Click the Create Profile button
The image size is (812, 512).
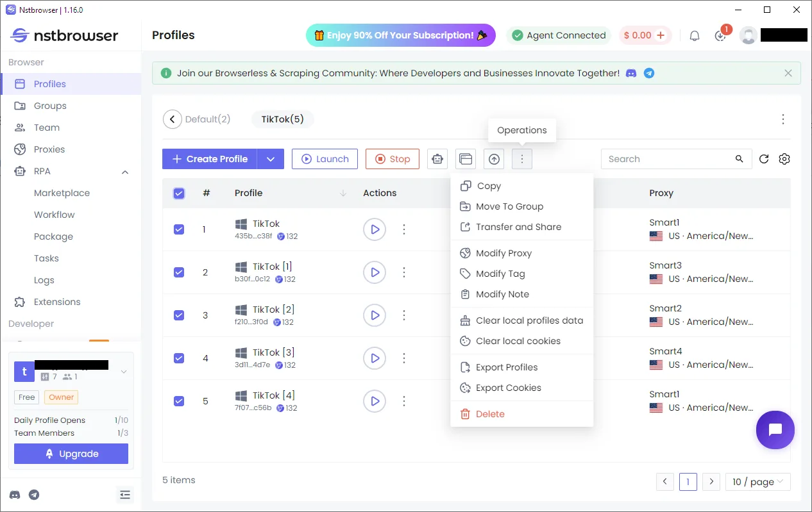[x=210, y=159]
